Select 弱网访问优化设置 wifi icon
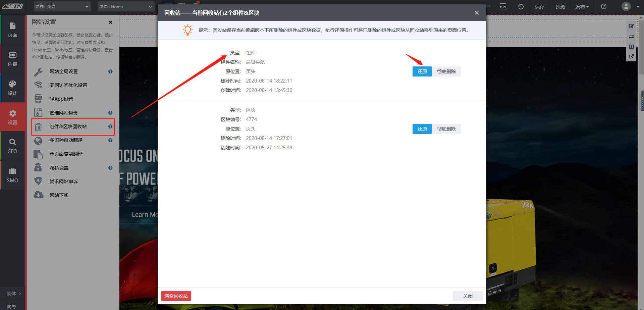This screenshot has height=310, width=644. coord(38,85)
